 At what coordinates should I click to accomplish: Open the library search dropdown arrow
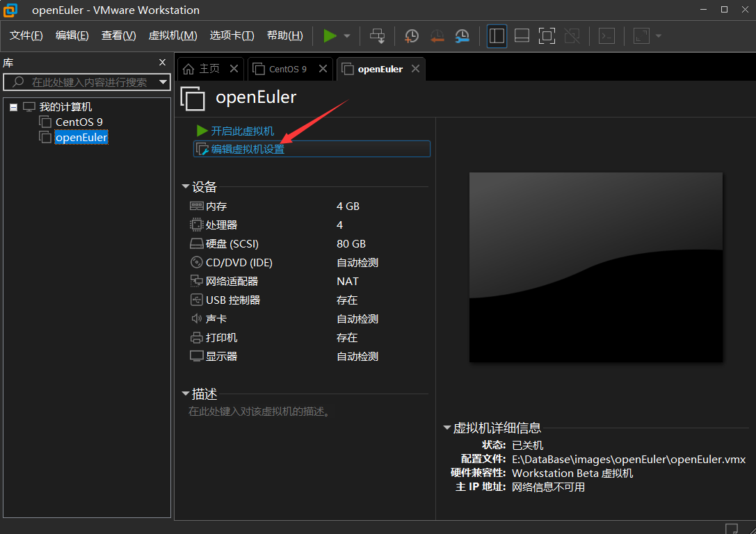click(x=163, y=83)
